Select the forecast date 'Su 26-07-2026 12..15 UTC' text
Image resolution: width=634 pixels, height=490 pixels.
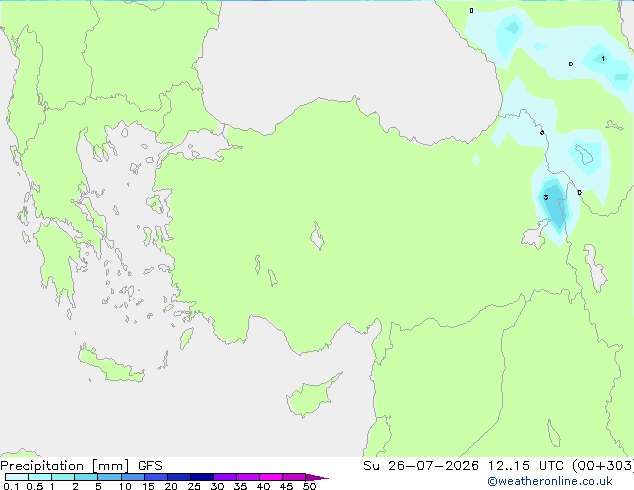(463, 466)
